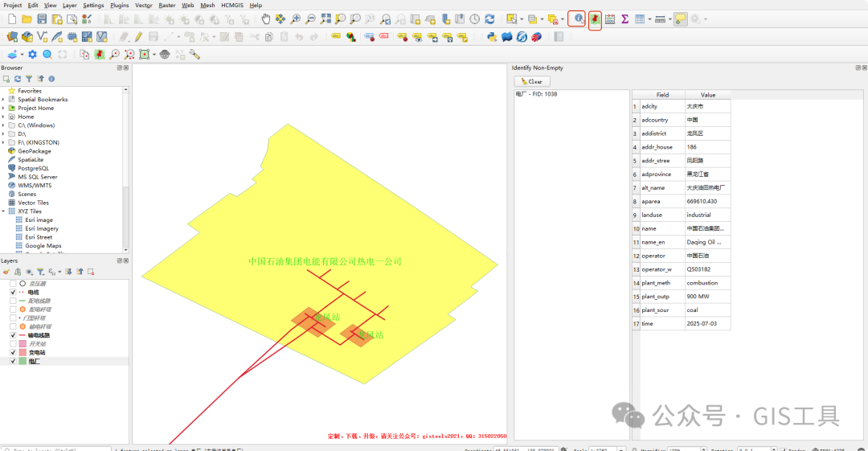Click the Browser panel scroll down arrow
Image resolution: width=868 pixels, height=451 pixels.
click(x=125, y=250)
